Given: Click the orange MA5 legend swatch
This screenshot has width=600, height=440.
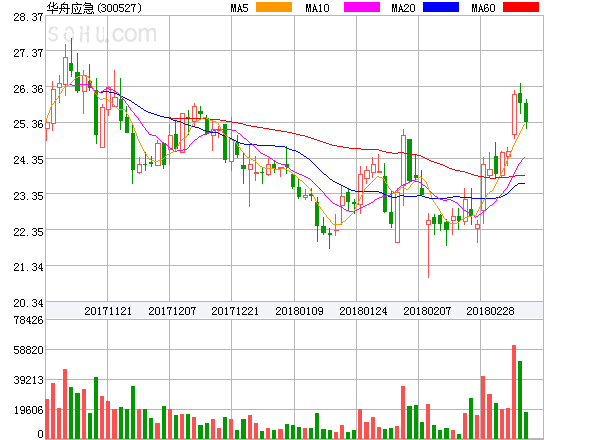Looking at the screenshot, I should tap(274, 7).
